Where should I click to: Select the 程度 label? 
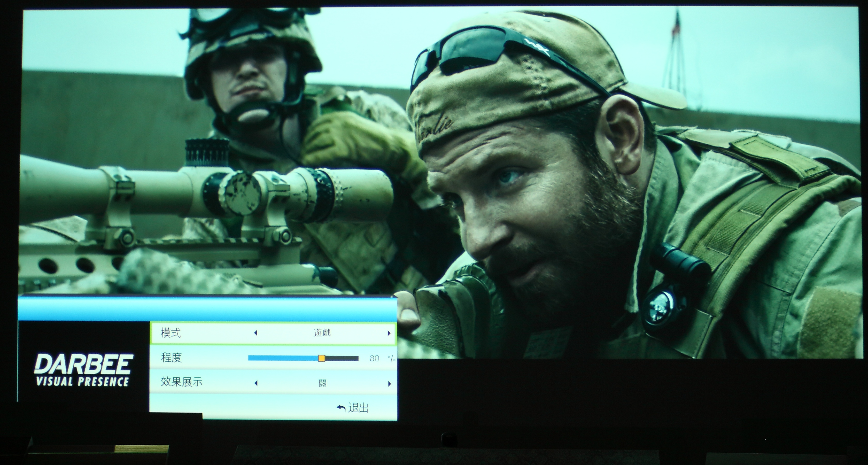click(x=171, y=357)
